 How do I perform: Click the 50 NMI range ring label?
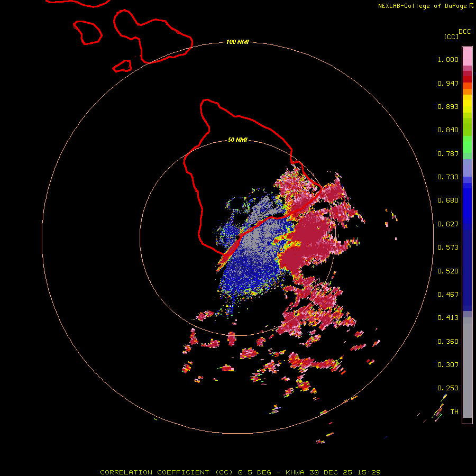click(237, 140)
